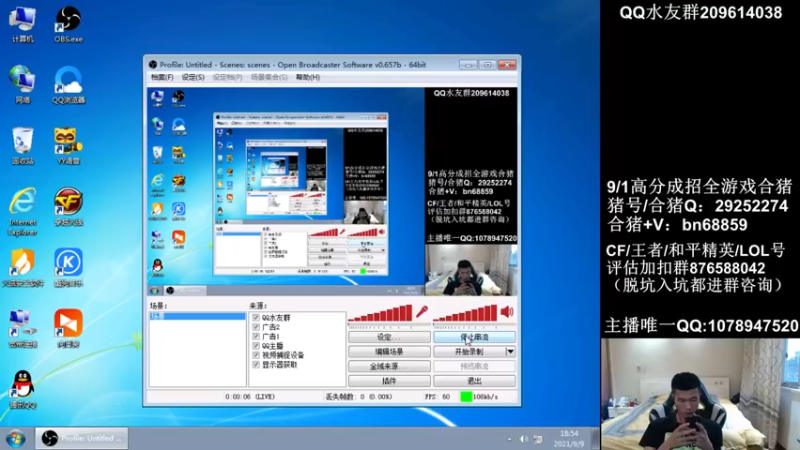This screenshot has height=450, width=800.
Task: Click the 丢失帧数 dropped frames status
Action: (x=359, y=396)
